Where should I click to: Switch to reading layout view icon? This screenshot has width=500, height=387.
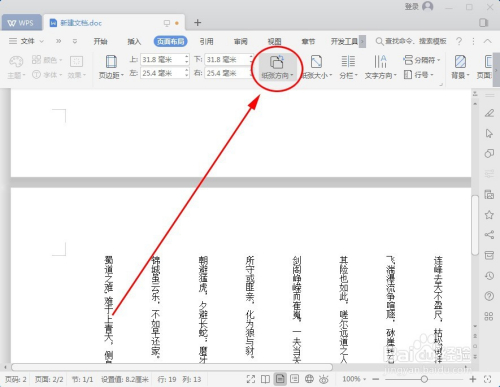(265, 379)
